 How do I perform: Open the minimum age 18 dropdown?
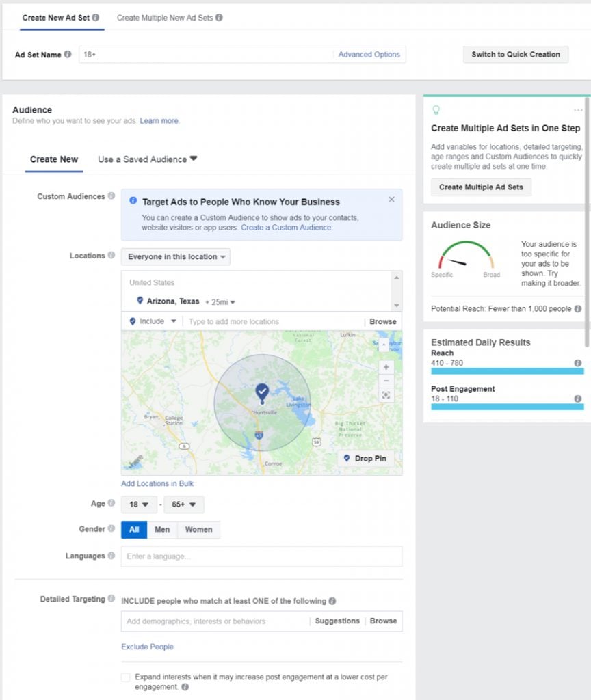pyautogui.click(x=139, y=504)
